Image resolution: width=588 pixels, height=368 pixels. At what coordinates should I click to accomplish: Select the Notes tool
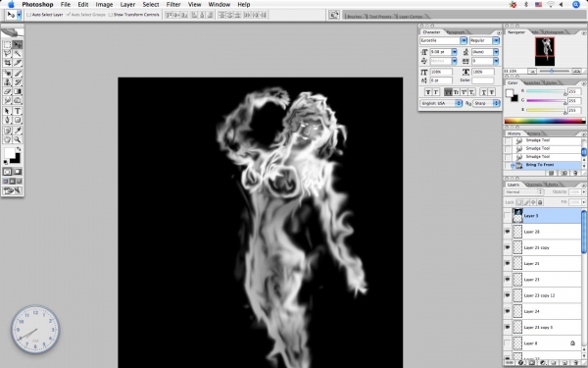[x=7, y=131]
